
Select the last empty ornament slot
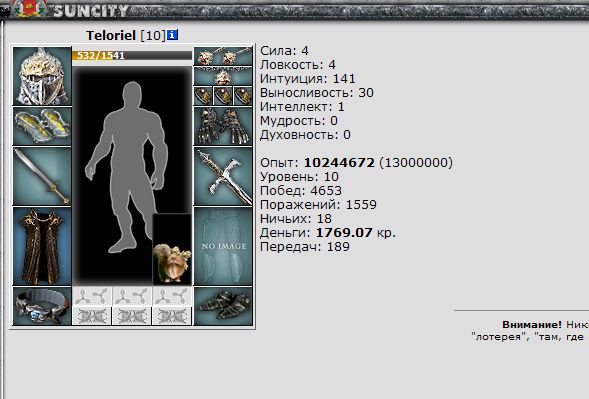point(172,316)
